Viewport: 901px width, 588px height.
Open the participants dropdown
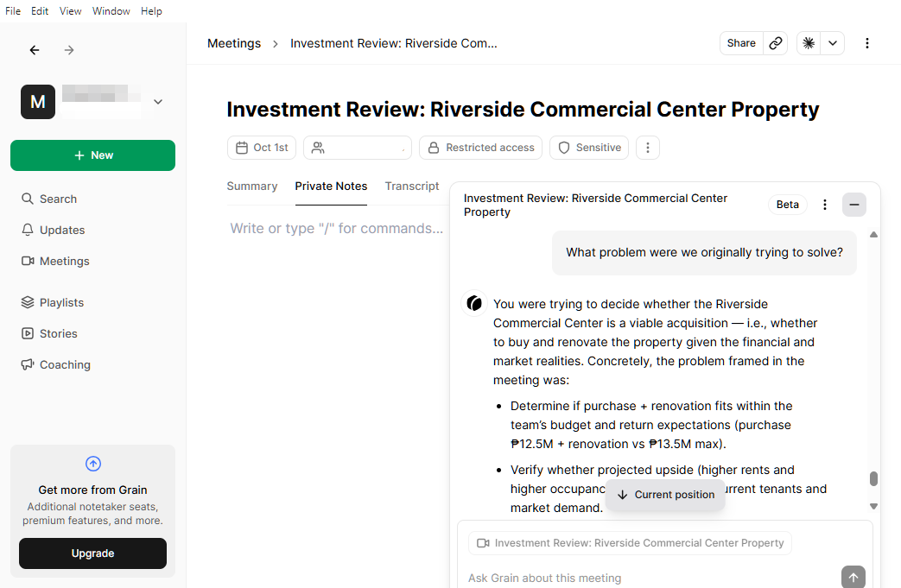358,148
